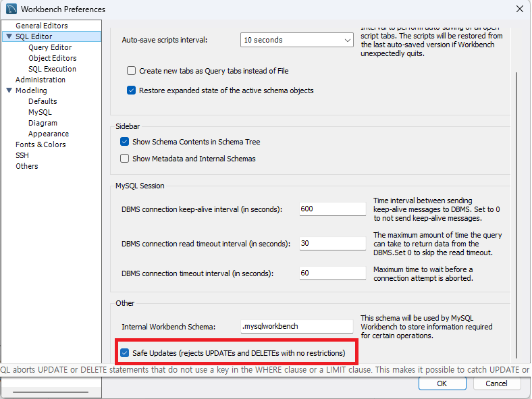
Task: Toggle Create new tabs as Query tabs checkbox
Action: (131, 71)
